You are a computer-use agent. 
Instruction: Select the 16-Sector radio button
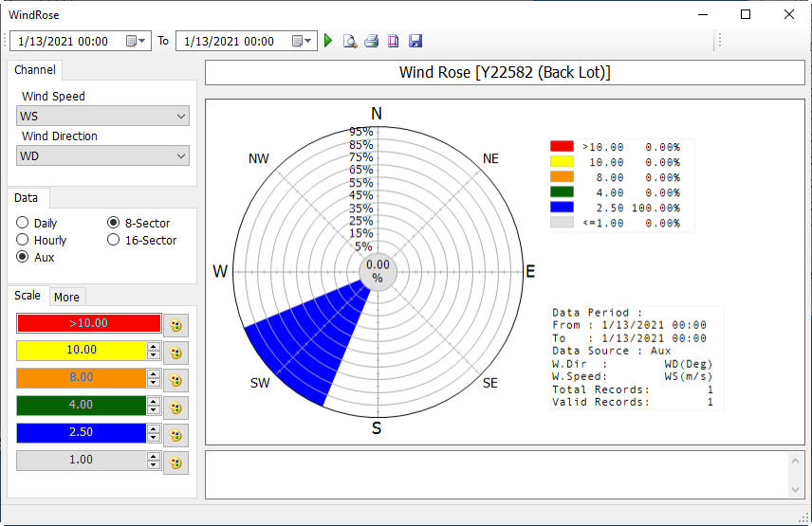(x=114, y=240)
